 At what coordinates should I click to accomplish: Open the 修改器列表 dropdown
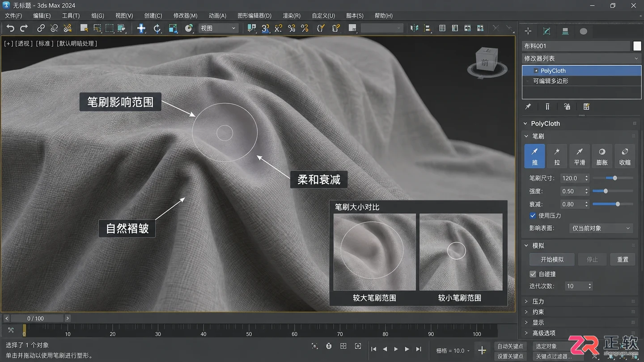click(x=581, y=59)
